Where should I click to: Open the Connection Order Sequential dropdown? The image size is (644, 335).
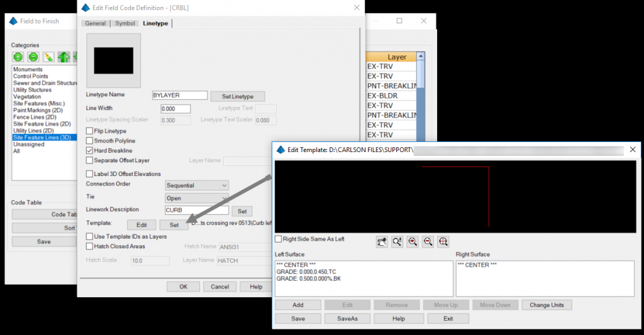[197, 185]
